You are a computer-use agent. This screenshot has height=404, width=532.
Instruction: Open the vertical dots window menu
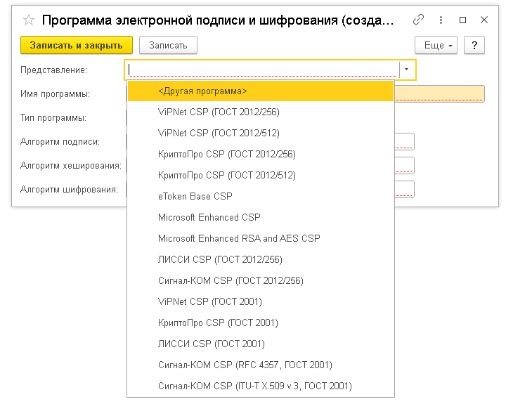coord(441,20)
